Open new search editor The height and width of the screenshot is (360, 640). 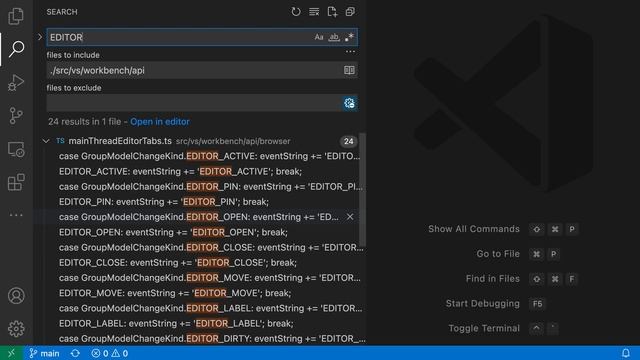332,12
